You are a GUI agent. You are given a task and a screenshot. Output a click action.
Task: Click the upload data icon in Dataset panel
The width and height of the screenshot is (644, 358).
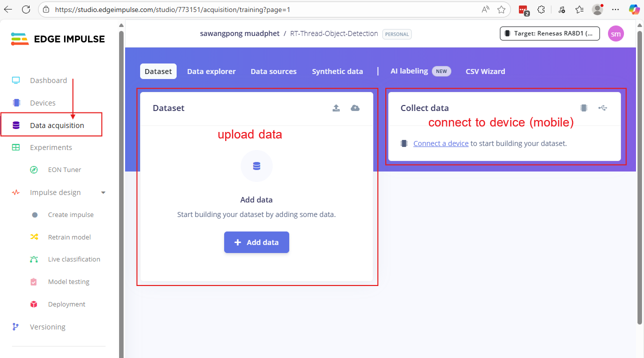[x=336, y=108]
